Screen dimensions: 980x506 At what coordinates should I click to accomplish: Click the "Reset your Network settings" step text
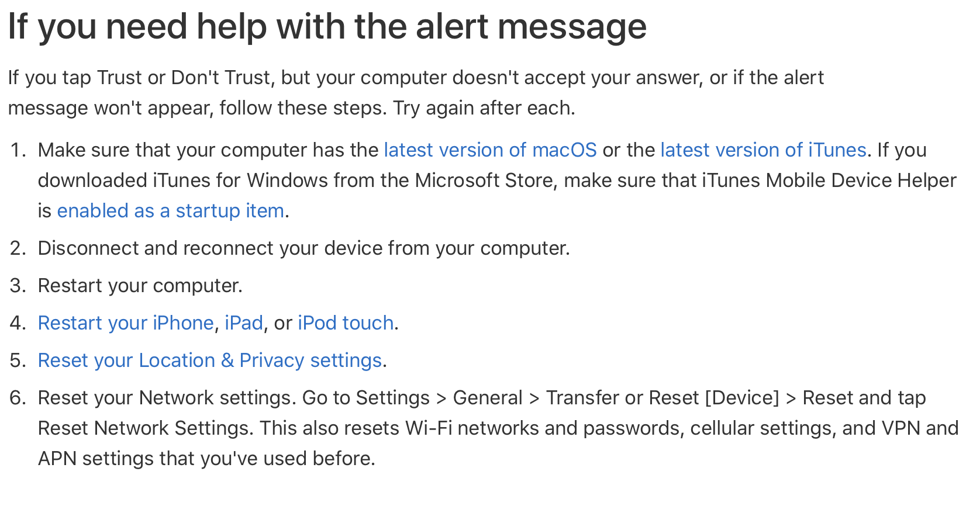pos(167,398)
